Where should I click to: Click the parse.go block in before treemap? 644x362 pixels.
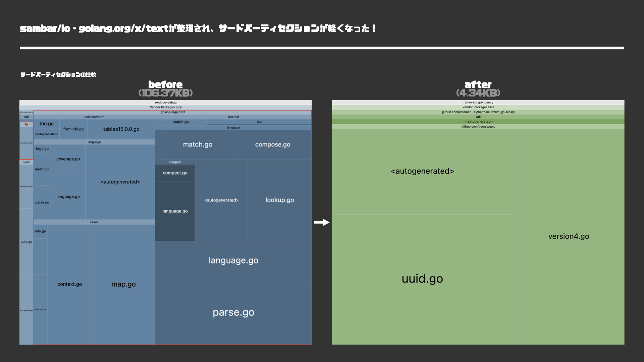pos(233,312)
